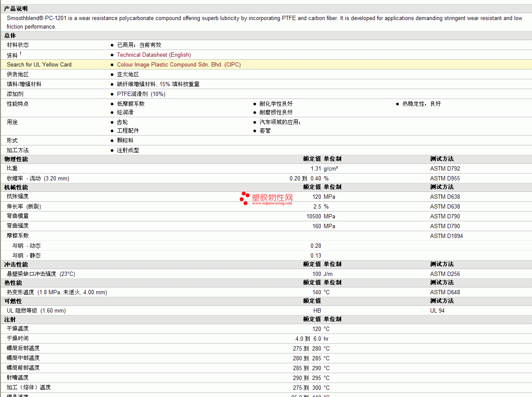532x397 pixels.
Task: Select the 伸长率 (断裂) row label
Action: tap(24, 206)
